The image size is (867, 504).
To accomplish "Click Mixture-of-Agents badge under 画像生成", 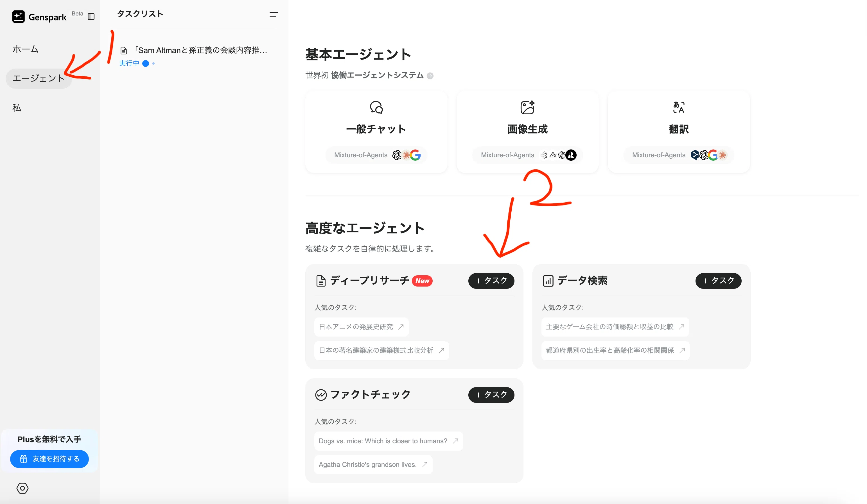I will [x=527, y=155].
